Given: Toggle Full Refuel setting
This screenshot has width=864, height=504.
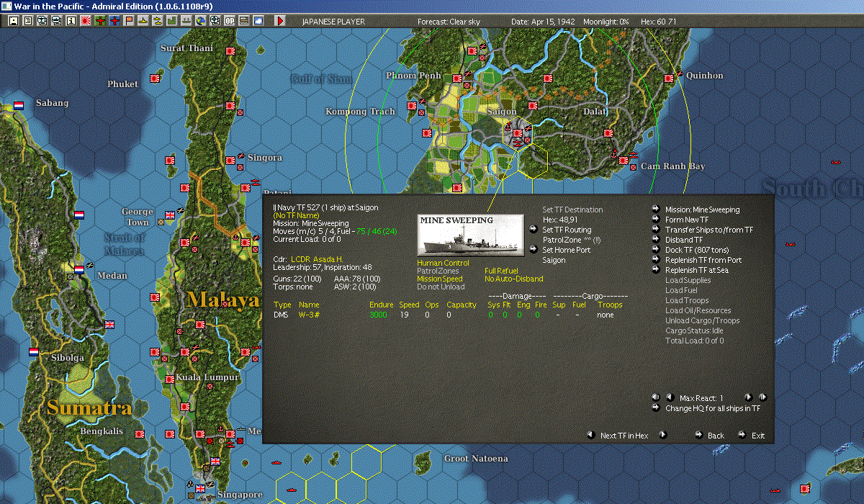Looking at the screenshot, I should point(501,271).
